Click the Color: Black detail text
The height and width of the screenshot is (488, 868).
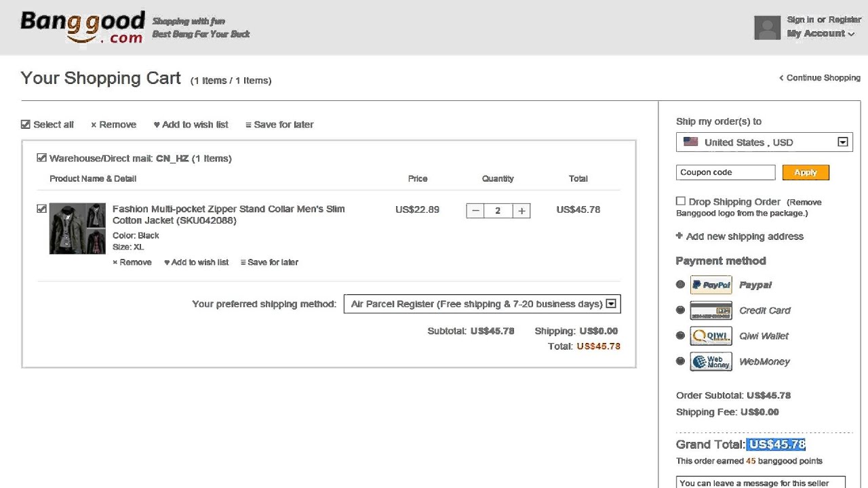click(x=136, y=236)
